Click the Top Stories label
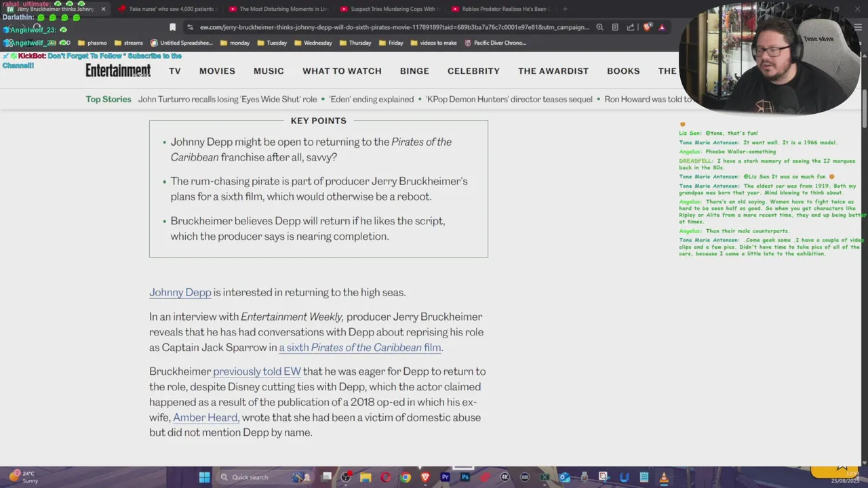 click(108, 99)
